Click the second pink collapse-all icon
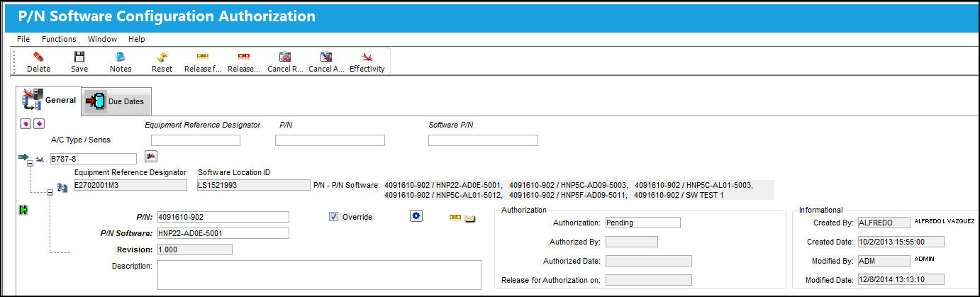 pos(39,124)
